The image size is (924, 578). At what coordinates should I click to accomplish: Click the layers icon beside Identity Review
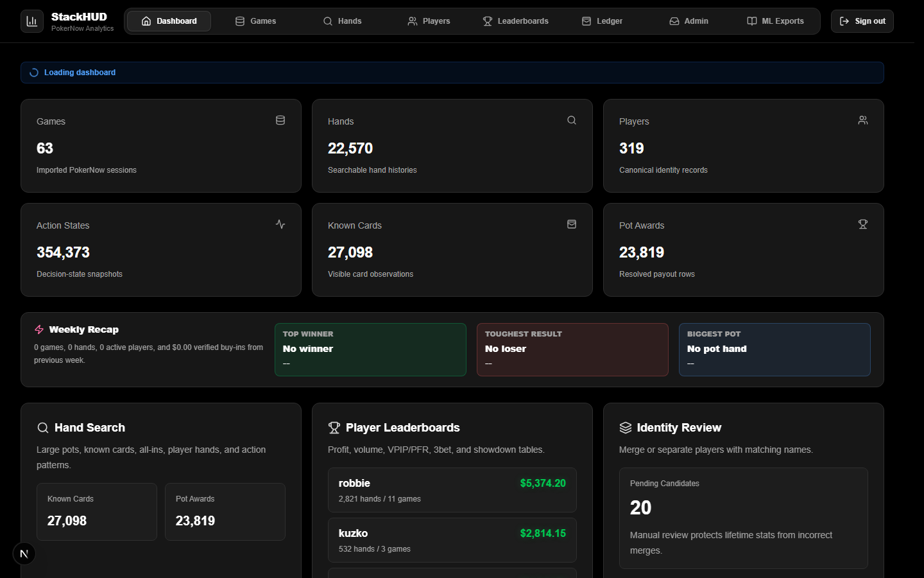[626, 428]
